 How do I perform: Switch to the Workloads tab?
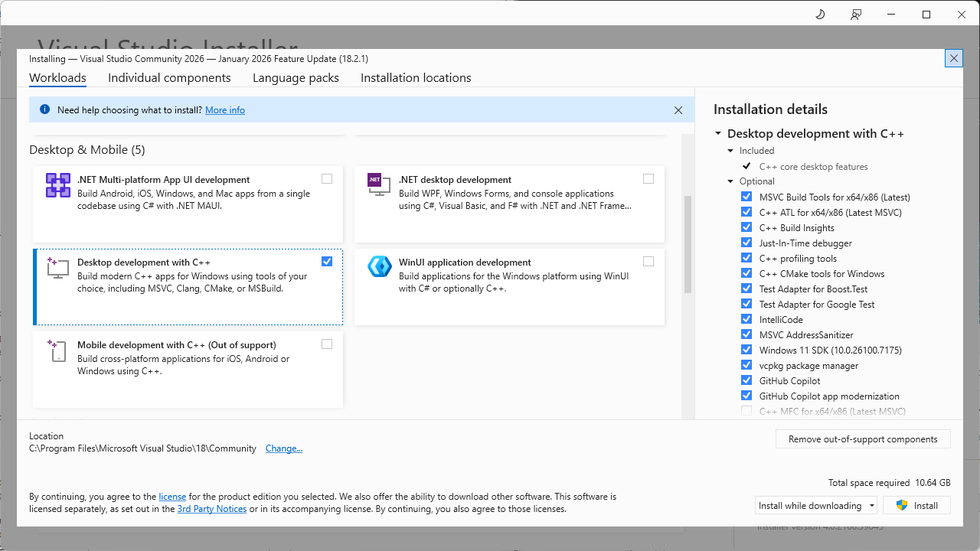click(x=57, y=78)
